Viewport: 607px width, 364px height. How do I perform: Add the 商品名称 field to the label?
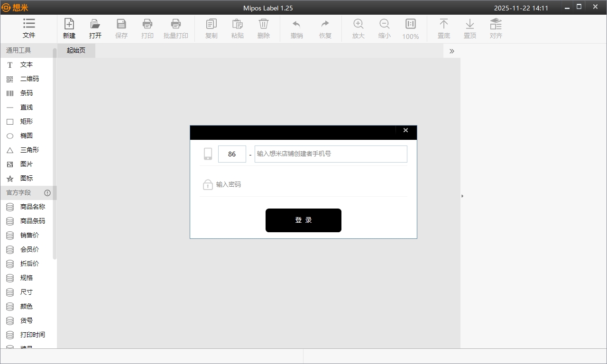click(x=32, y=207)
